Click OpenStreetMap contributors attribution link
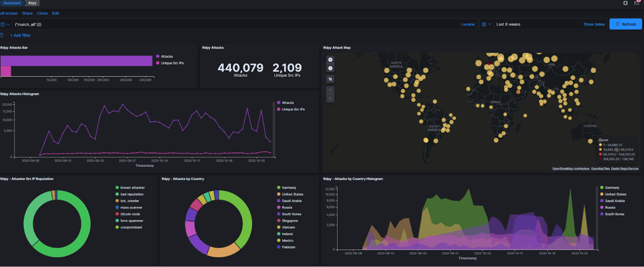The width and height of the screenshot is (644, 267). point(571,169)
